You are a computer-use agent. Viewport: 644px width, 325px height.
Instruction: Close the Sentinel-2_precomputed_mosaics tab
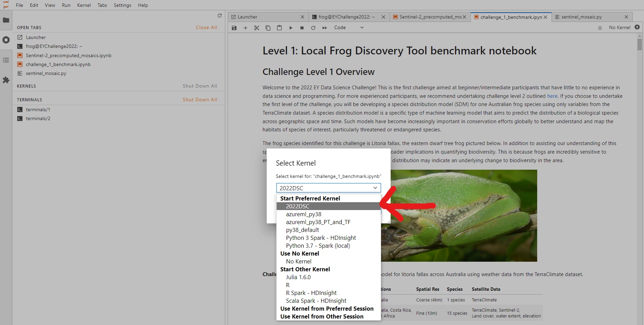pyautogui.click(x=465, y=17)
